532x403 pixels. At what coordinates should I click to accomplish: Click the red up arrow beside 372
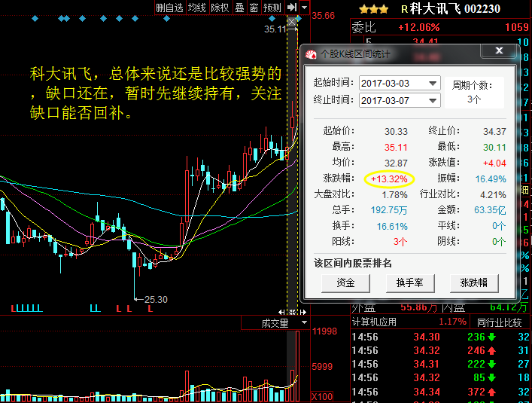492,392
